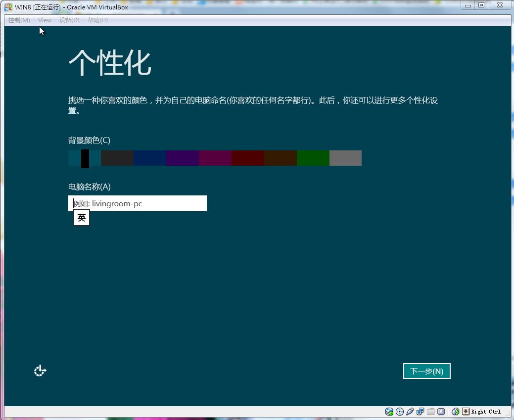Click the hard disk activity icon
The image size is (514, 420).
pos(389,412)
